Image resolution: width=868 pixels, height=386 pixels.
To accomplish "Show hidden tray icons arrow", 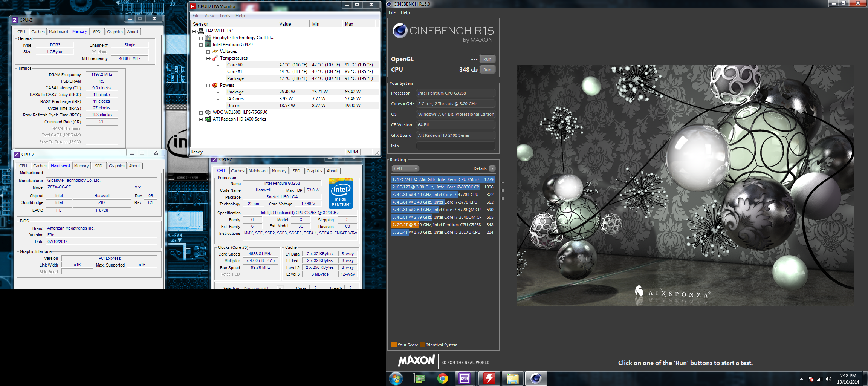I will click(x=801, y=379).
